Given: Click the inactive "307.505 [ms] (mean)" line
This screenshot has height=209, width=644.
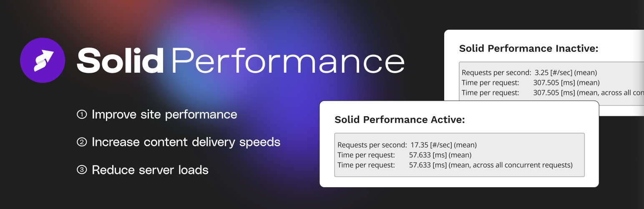Looking at the screenshot, I should tap(566, 83).
